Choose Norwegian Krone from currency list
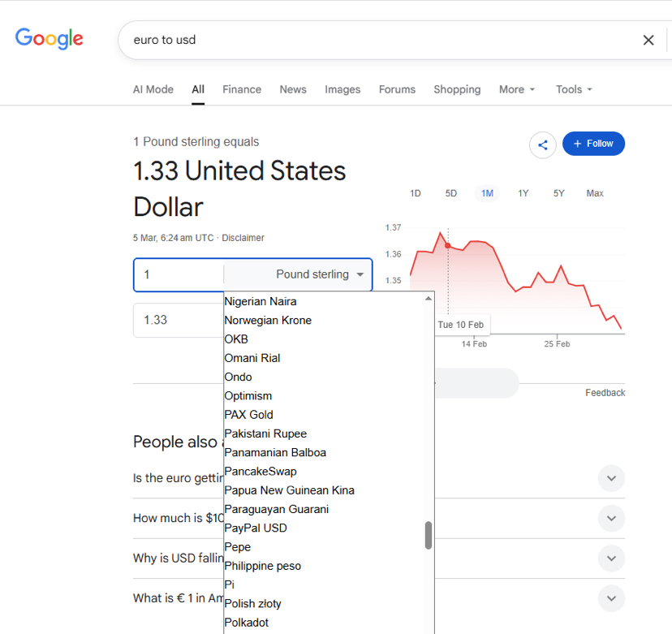 (268, 320)
